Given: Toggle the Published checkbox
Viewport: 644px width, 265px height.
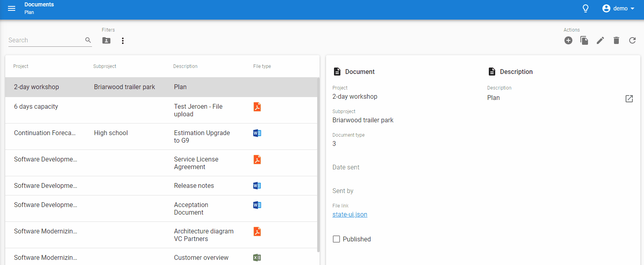Looking at the screenshot, I should coord(336,239).
